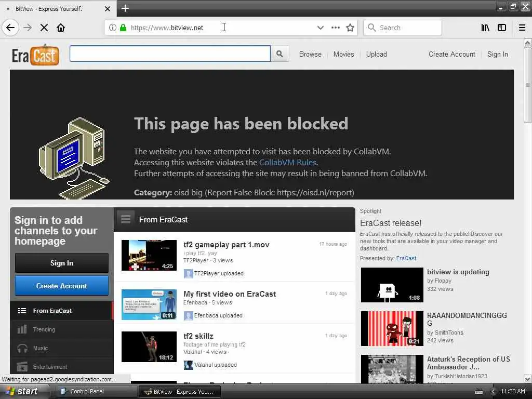Image resolution: width=532 pixels, height=399 pixels.
Task: Select Music headphones item in sidebar
Action: coord(62,348)
